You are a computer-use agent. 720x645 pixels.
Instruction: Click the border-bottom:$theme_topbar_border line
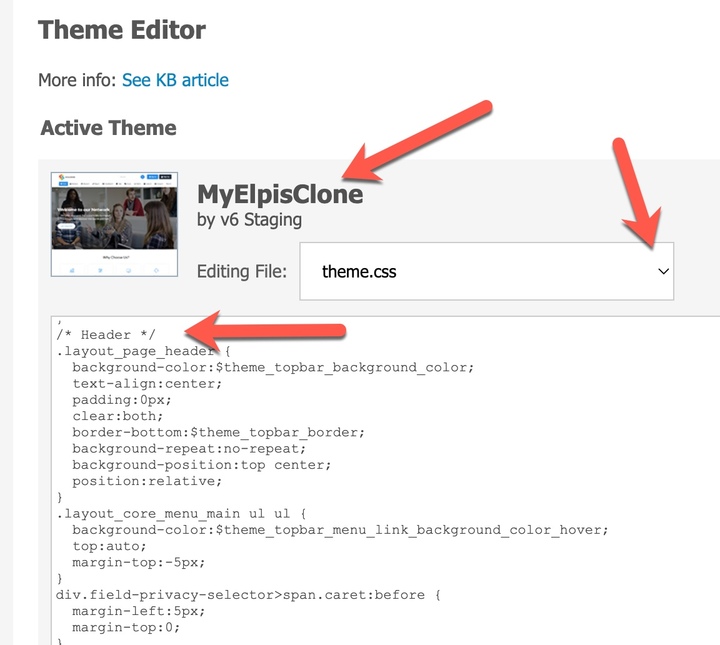pos(218,432)
